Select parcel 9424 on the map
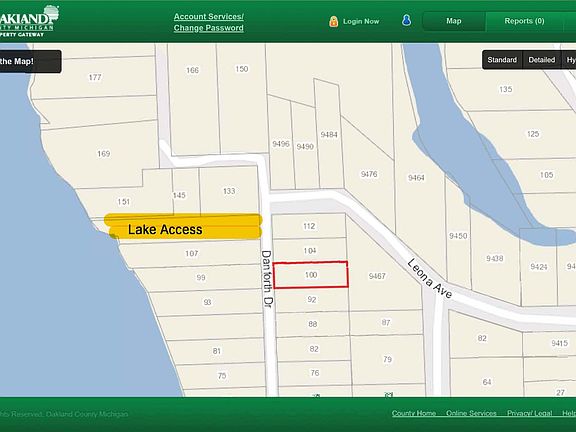576x432 pixels. (x=539, y=267)
